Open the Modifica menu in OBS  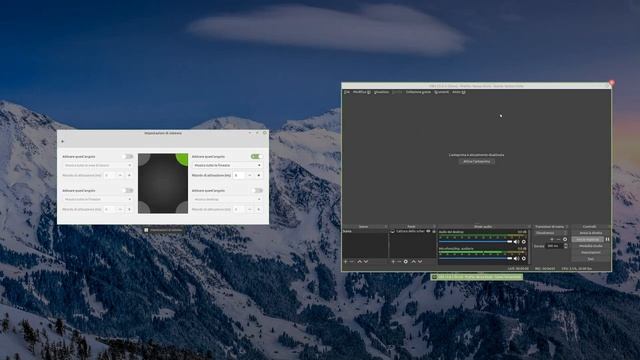362,92
